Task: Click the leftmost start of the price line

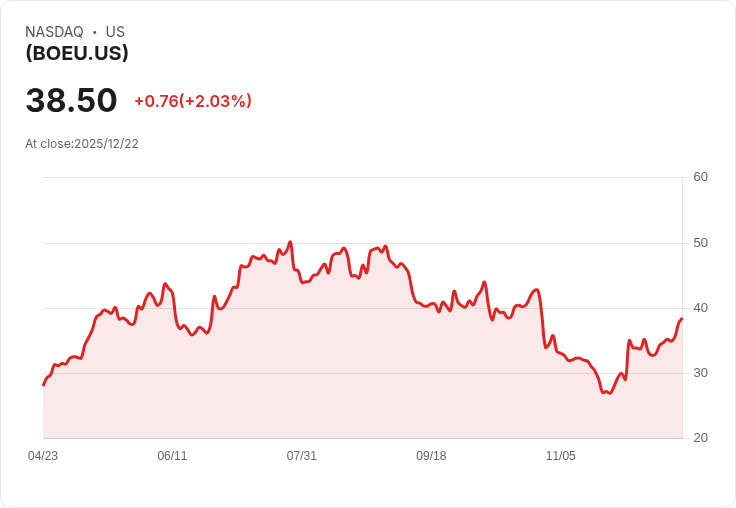Action: tap(43, 385)
